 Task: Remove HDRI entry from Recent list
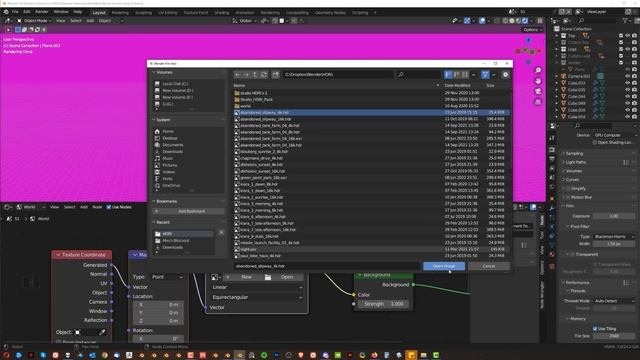(221, 233)
